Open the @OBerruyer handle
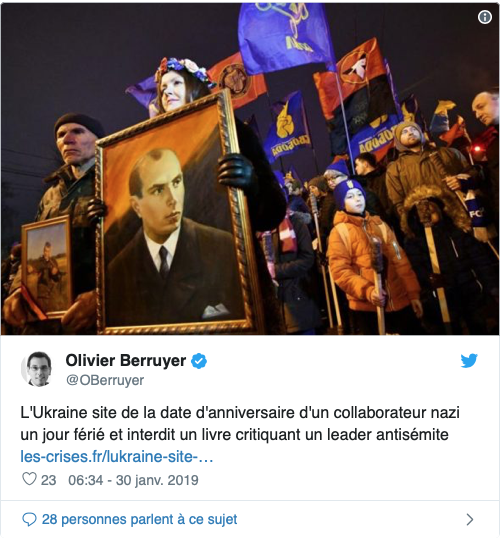The height and width of the screenshot is (550, 504). pyautogui.click(x=105, y=380)
